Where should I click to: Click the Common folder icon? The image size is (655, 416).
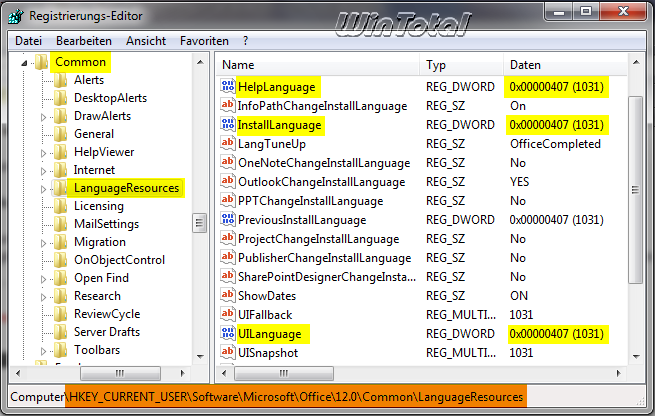click(41, 62)
